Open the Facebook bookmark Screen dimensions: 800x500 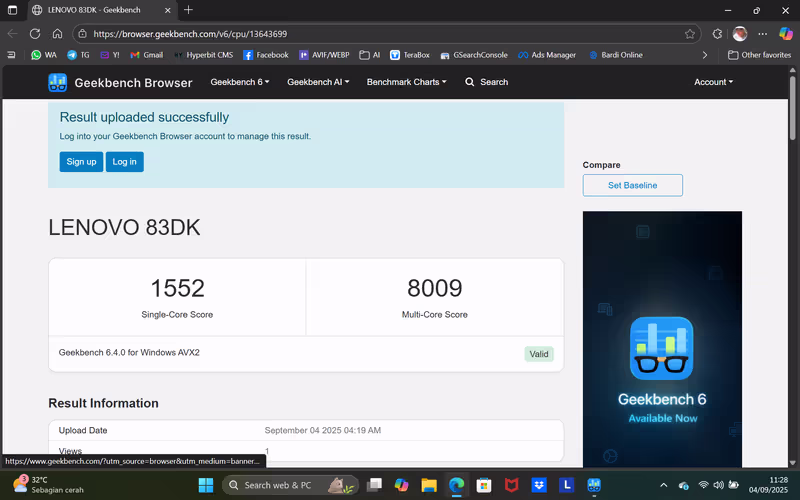265,55
